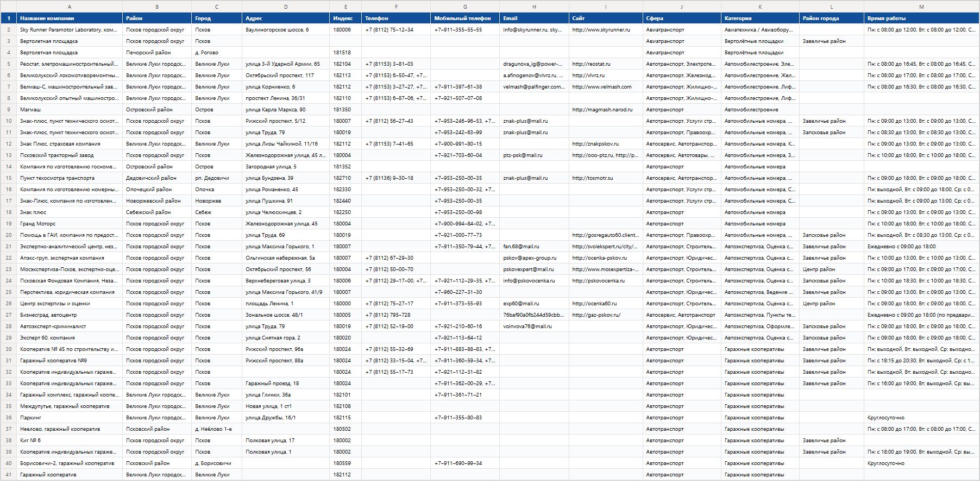Click the 'Мобильный телефон' header cell

point(465,18)
